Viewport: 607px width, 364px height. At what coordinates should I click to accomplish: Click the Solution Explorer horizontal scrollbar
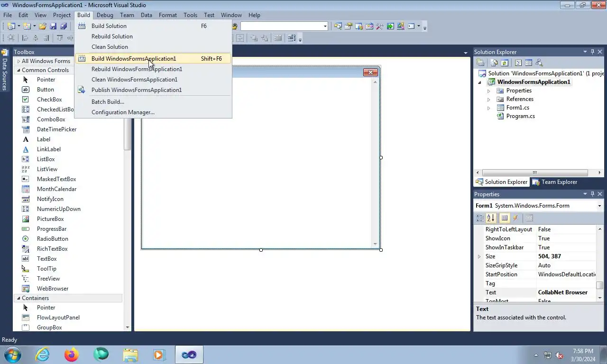point(534,173)
